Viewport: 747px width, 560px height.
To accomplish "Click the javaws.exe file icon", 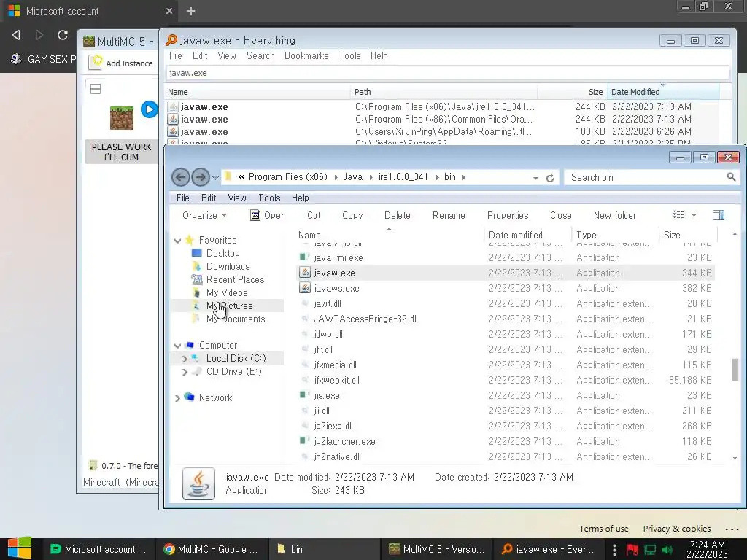I will click(305, 288).
